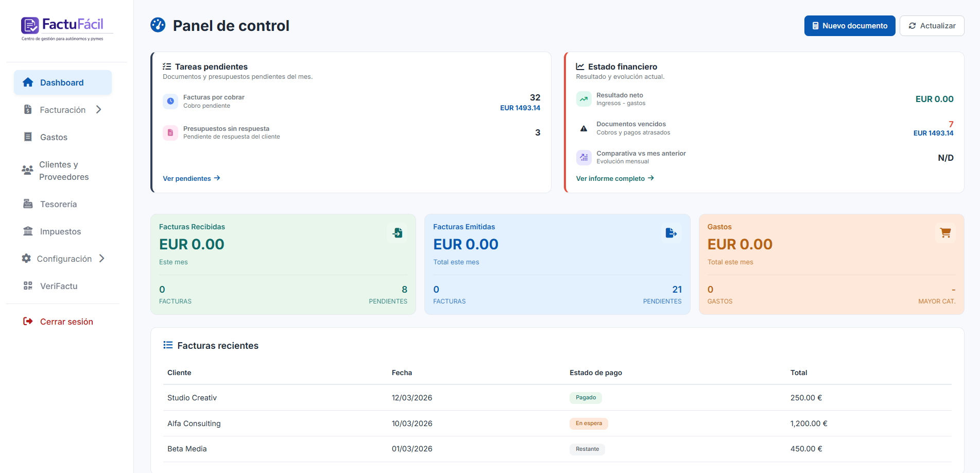Click the Facturas Emitidas export icon
This screenshot has height=473, width=980.
(671, 233)
